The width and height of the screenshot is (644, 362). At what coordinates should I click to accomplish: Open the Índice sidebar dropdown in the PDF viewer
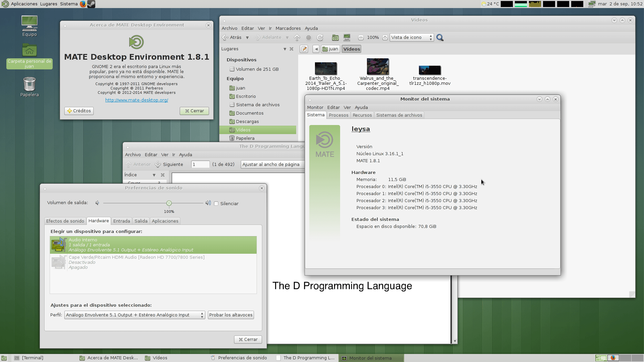click(x=154, y=175)
